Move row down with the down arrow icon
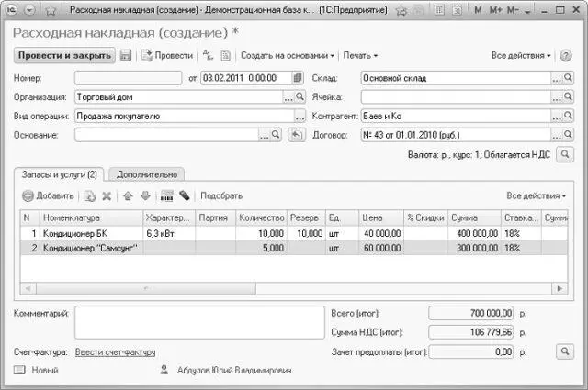Image resolution: width=588 pixels, height=390 pixels. coord(145,195)
